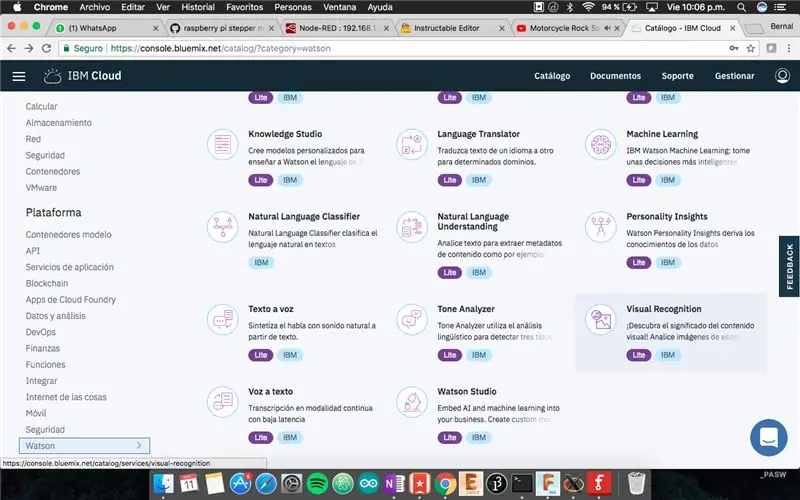Mute the Motorcycle Rock tab speaker
This screenshot has width=800, height=500.
(607, 28)
